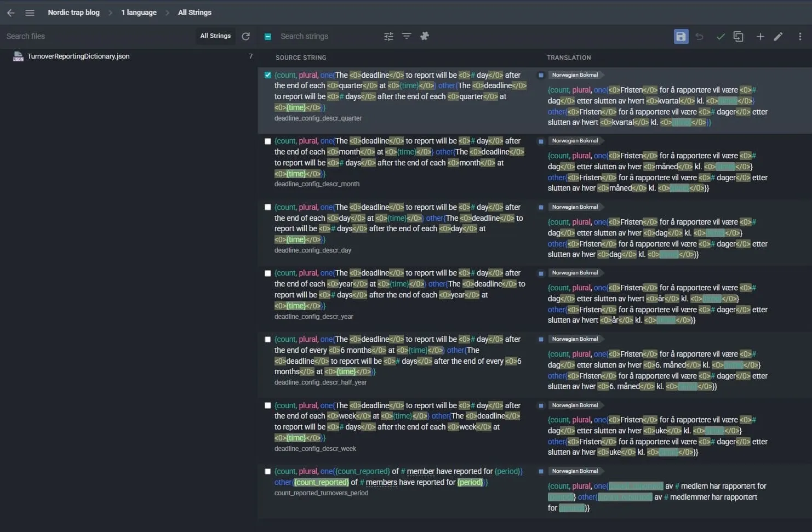Click the Search files input field
This screenshot has height=532, width=812.
(x=99, y=36)
